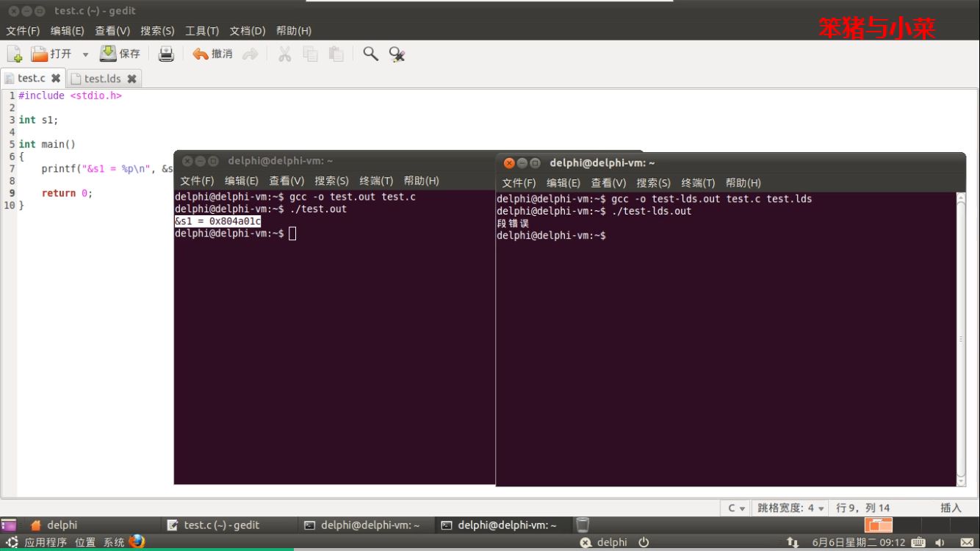Undo last edit with 撤消 button
The width and height of the screenshot is (980, 551).
[212, 54]
